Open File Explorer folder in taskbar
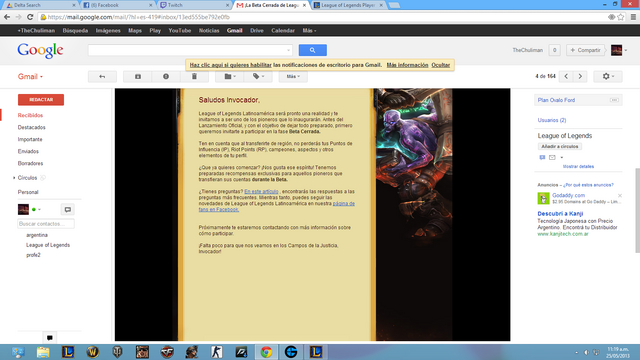 43,352
